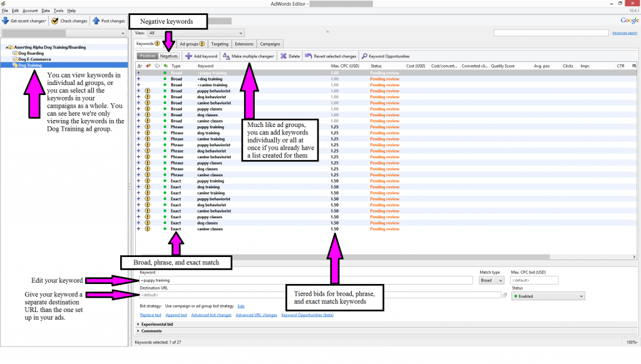Click the Destination URL input field
Screen dimensions: 641x364
pos(320,295)
